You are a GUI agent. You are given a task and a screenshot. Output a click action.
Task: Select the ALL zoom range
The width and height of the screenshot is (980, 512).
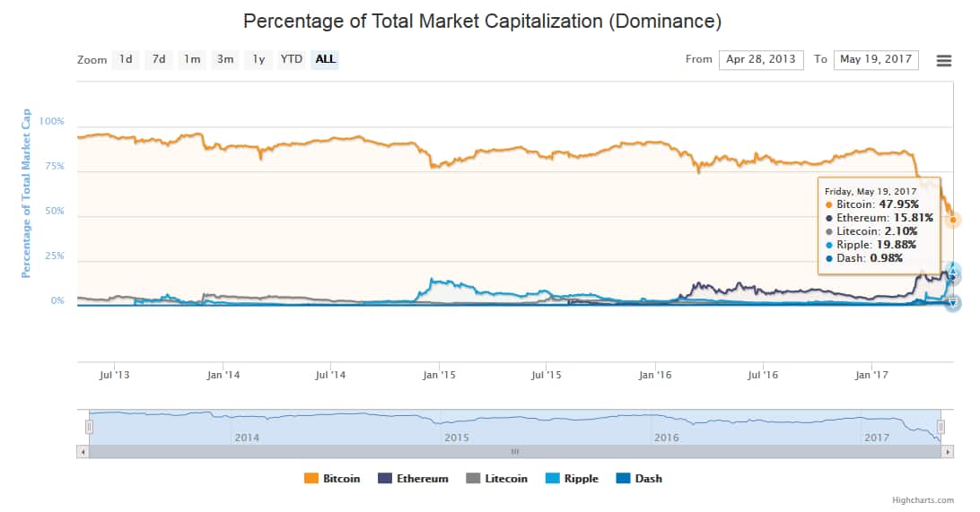coord(325,60)
